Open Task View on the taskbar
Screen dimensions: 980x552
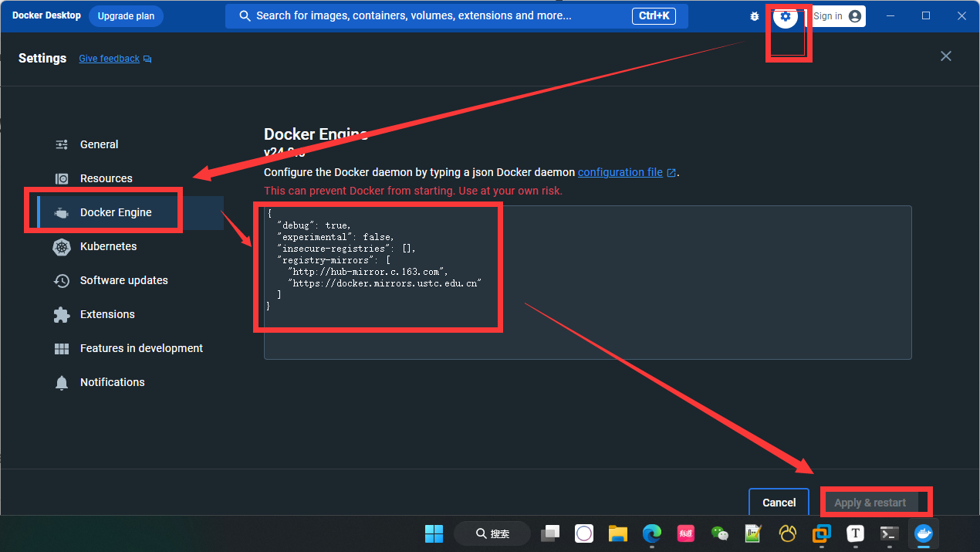click(x=550, y=533)
